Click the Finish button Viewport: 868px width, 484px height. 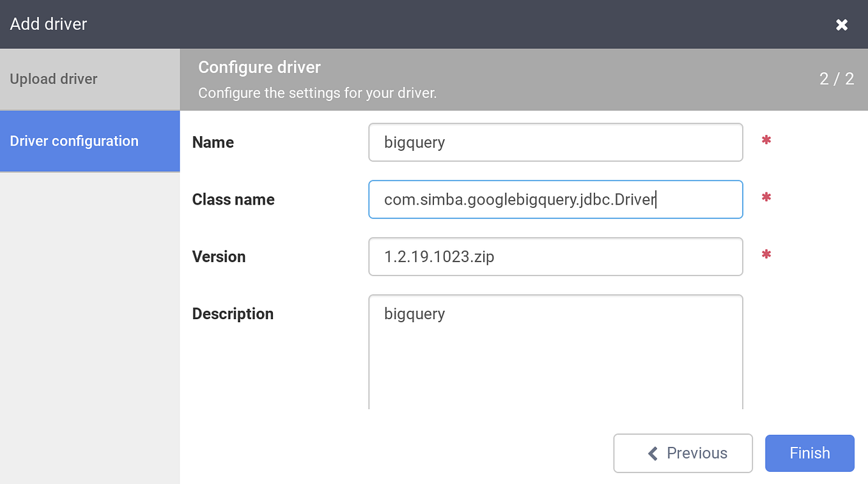click(809, 453)
